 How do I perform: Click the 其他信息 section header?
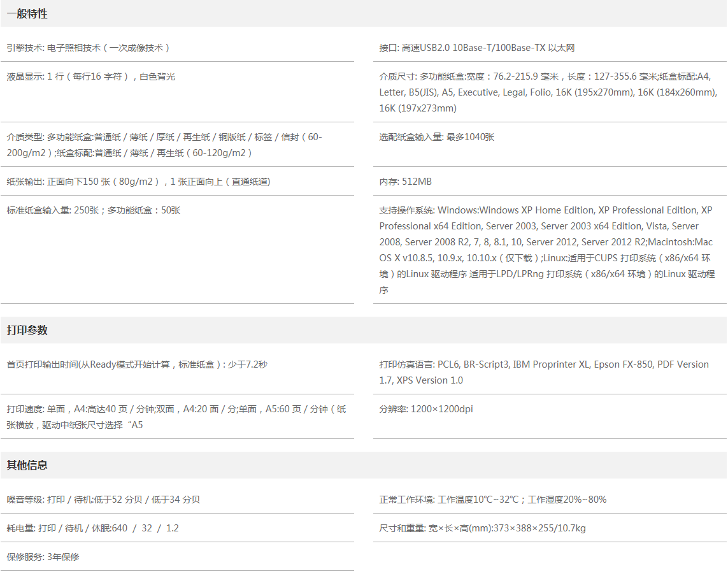pos(27,465)
